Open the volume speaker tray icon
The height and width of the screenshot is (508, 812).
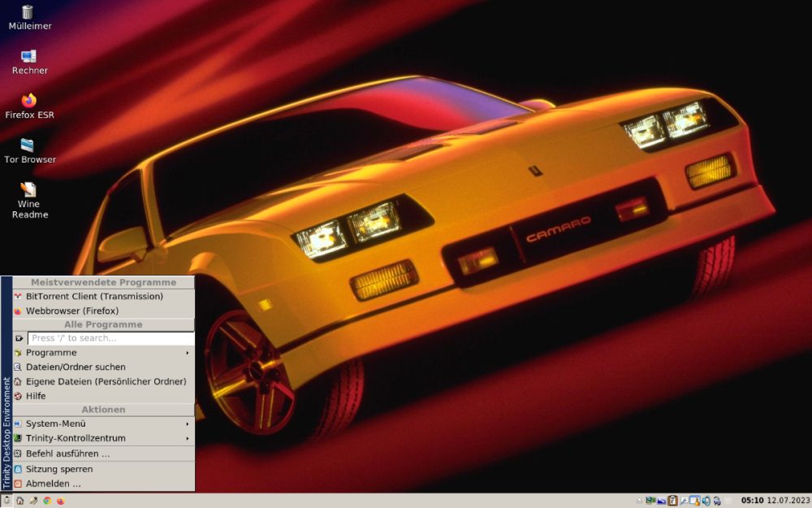(x=706, y=501)
